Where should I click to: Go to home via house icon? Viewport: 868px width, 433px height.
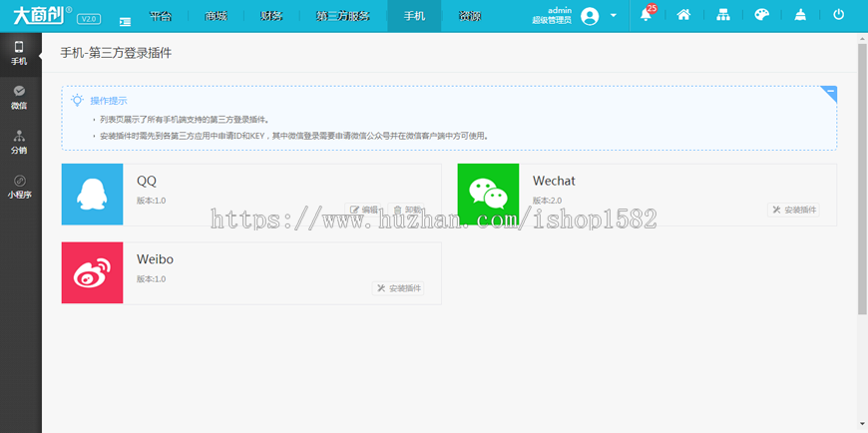[683, 16]
